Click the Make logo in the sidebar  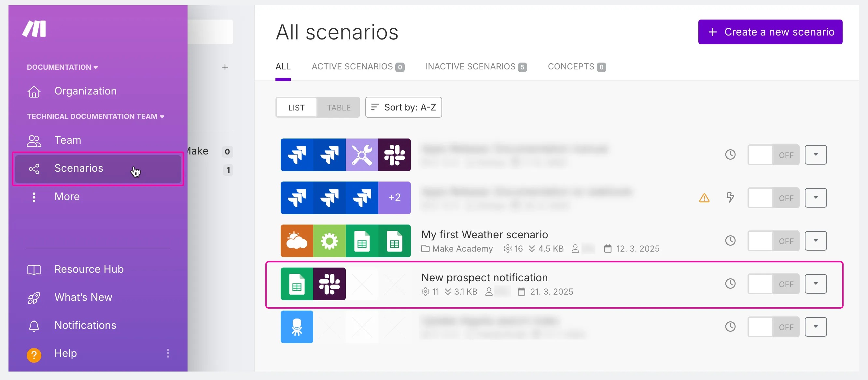pos(34,29)
